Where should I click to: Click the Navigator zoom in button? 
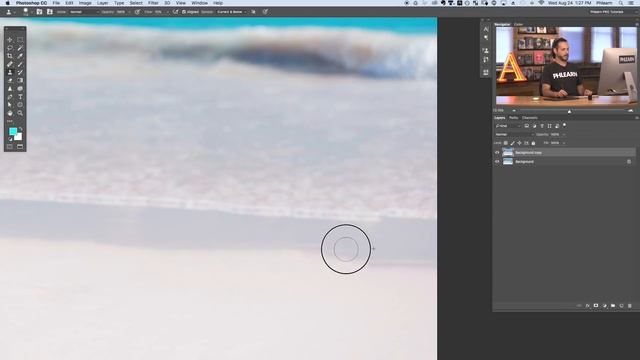(x=631, y=111)
